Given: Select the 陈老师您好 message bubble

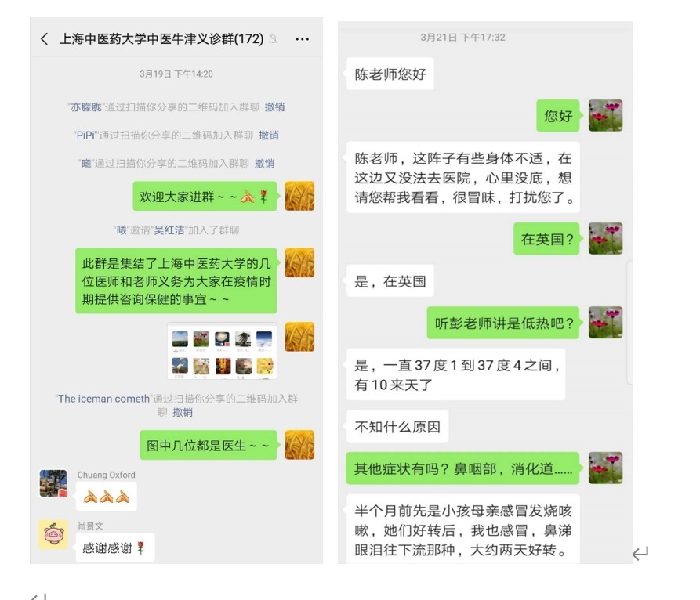Looking at the screenshot, I should pos(390,74).
